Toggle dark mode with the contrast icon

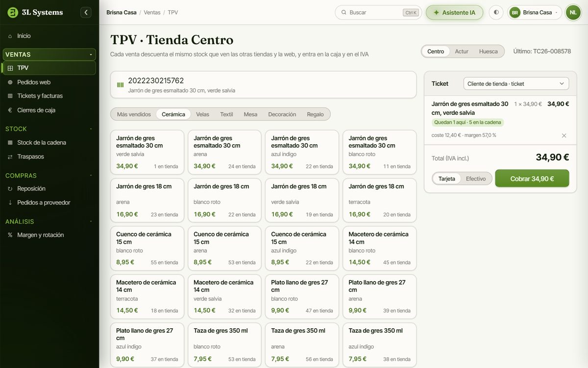coord(496,12)
